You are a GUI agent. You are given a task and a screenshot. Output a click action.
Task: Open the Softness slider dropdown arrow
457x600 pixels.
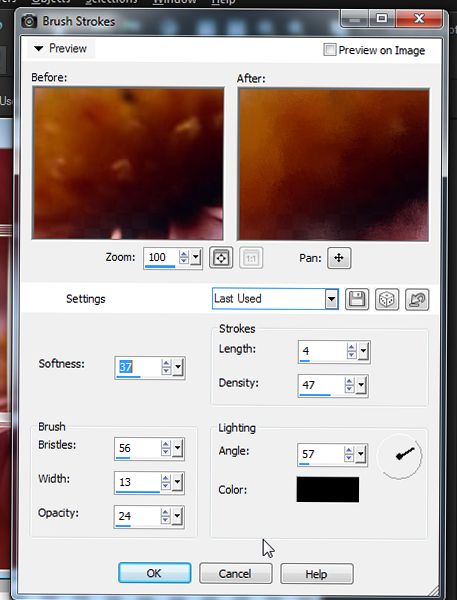pyautogui.click(x=178, y=368)
